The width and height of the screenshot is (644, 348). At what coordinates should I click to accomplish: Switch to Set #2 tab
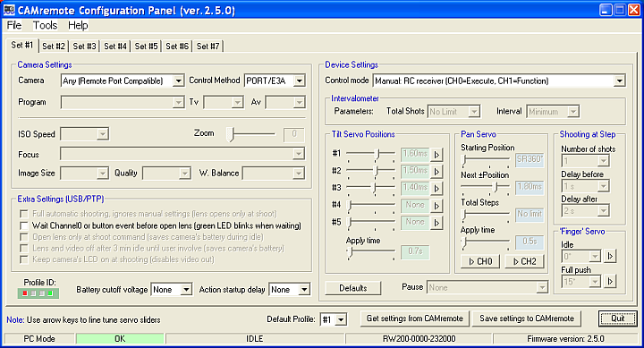point(54,47)
